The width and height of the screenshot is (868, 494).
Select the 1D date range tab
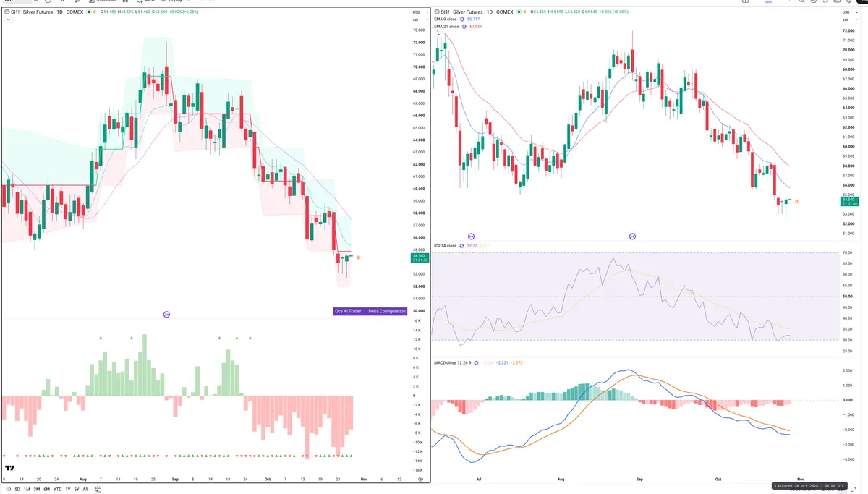click(8, 490)
